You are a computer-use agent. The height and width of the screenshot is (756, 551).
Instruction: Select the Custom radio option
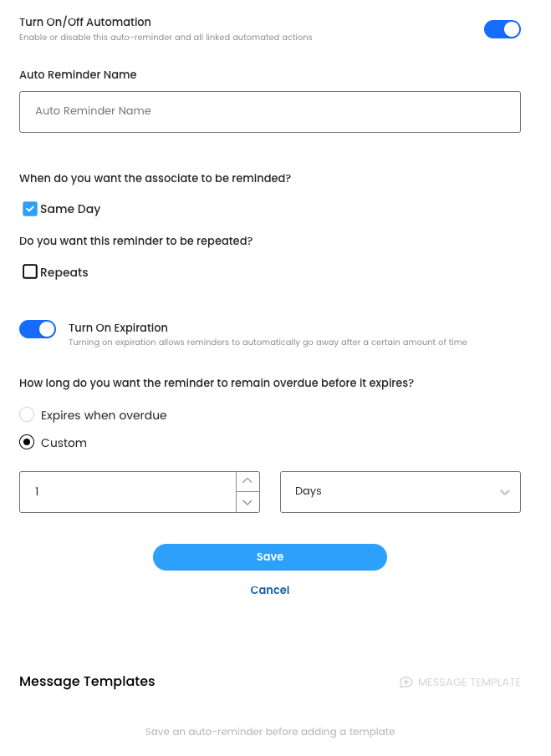click(x=27, y=443)
